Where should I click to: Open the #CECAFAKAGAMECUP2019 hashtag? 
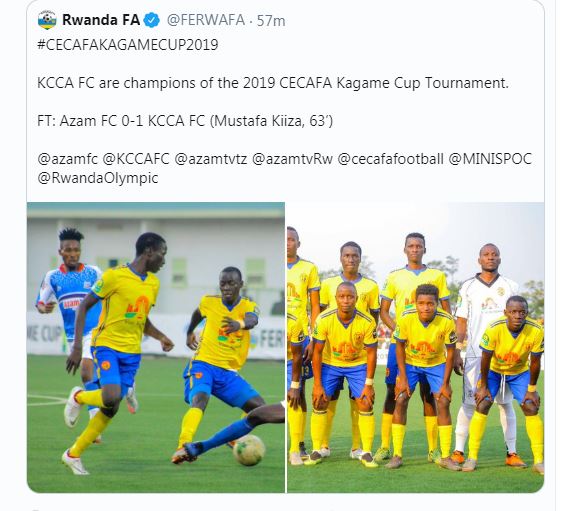click(x=128, y=45)
